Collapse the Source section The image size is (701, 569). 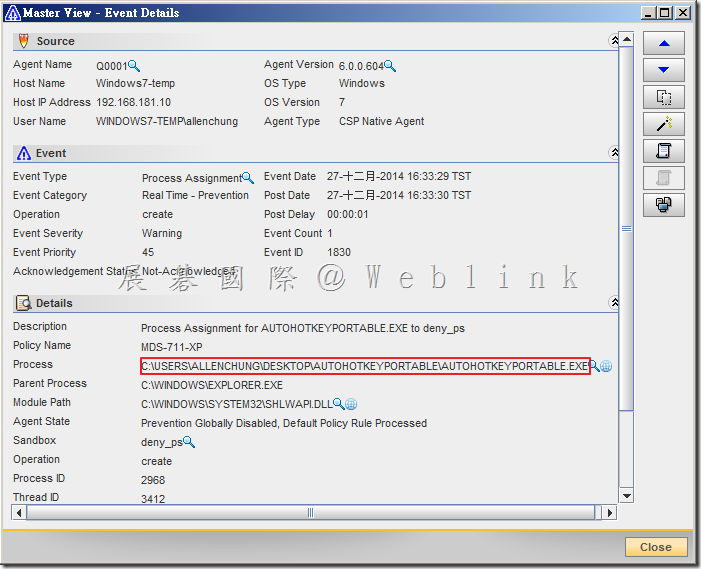coord(614,41)
